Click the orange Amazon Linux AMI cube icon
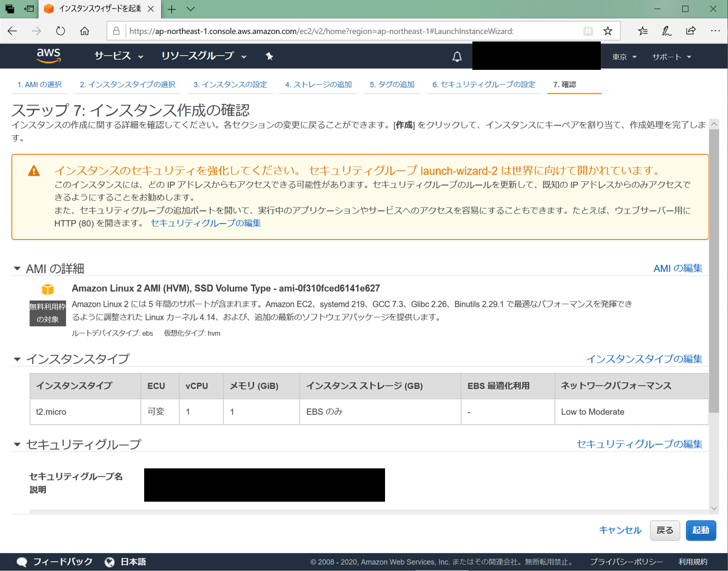Screen dimensions: 728x571 coord(48,289)
